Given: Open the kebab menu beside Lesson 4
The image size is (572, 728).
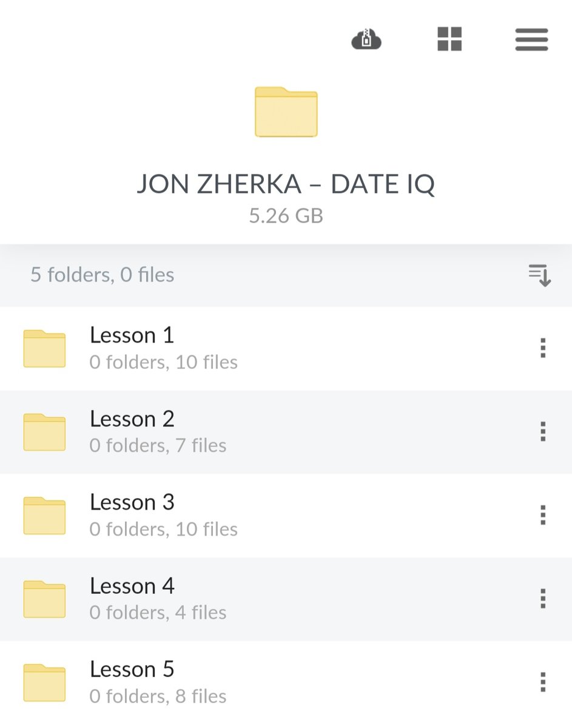Looking at the screenshot, I should click(543, 599).
